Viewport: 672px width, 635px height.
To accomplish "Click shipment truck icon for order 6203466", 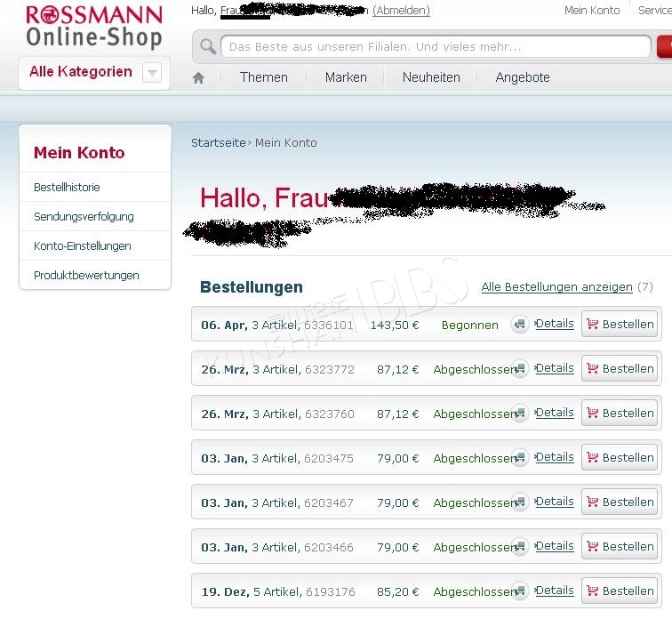I will point(519,547).
